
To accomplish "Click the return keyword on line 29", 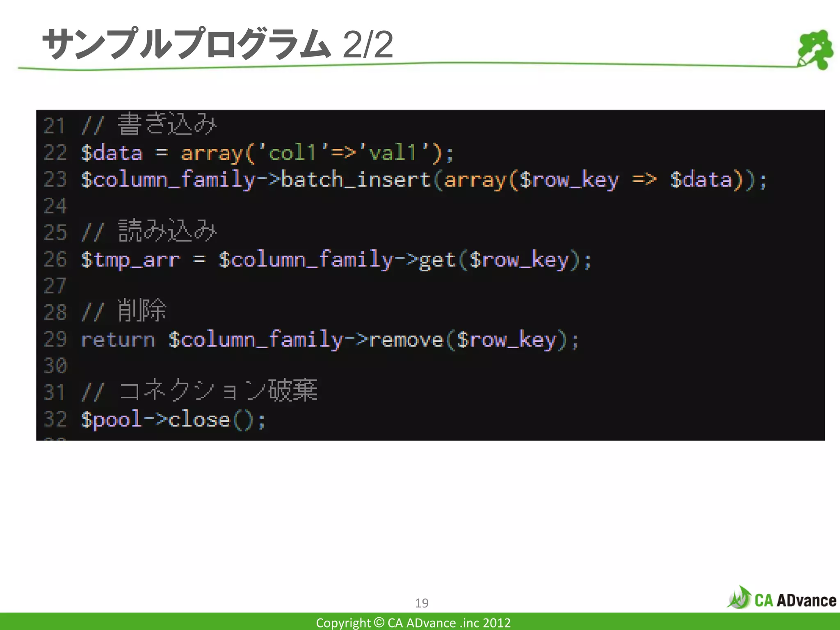I will tap(118, 340).
